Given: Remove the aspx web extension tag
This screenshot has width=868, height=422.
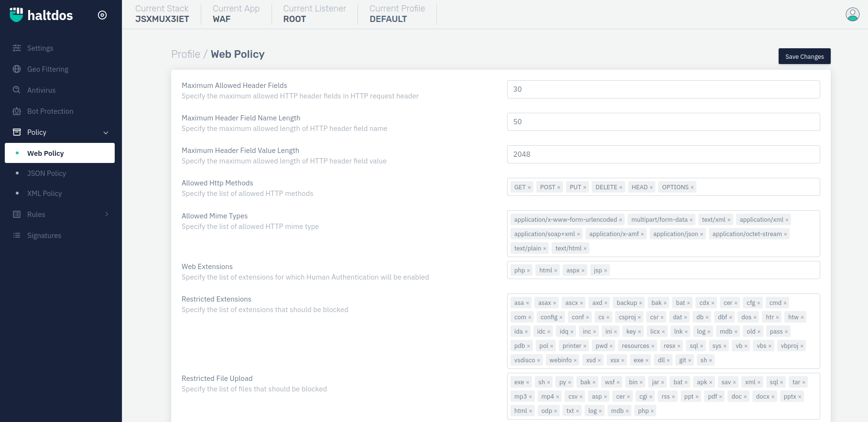Looking at the screenshot, I should 583,271.
